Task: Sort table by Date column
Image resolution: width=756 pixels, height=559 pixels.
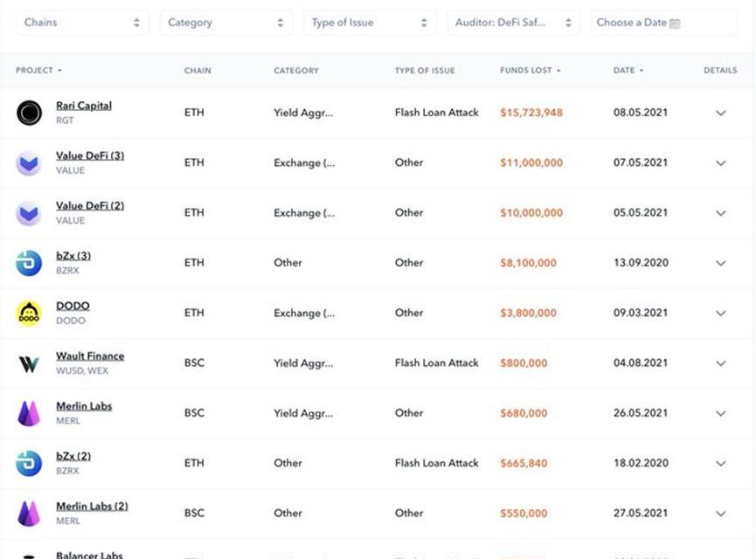Action: click(x=628, y=71)
